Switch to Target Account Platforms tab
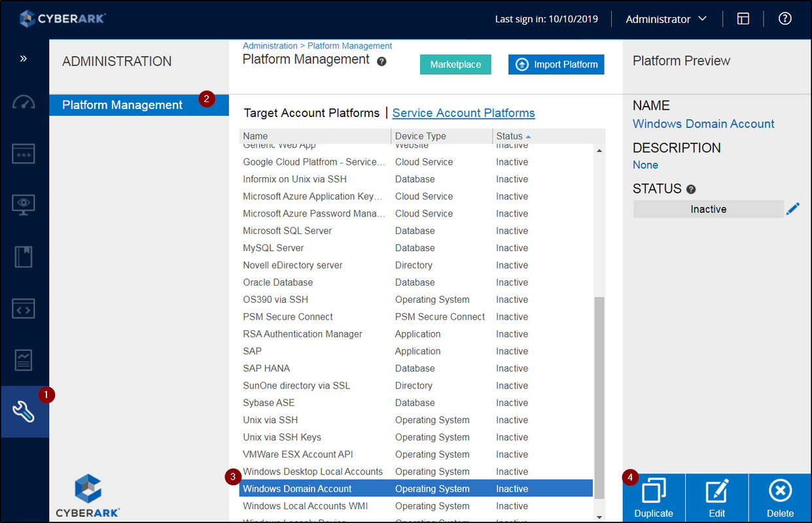This screenshot has width=812, height=523. (x=311, y=113)
